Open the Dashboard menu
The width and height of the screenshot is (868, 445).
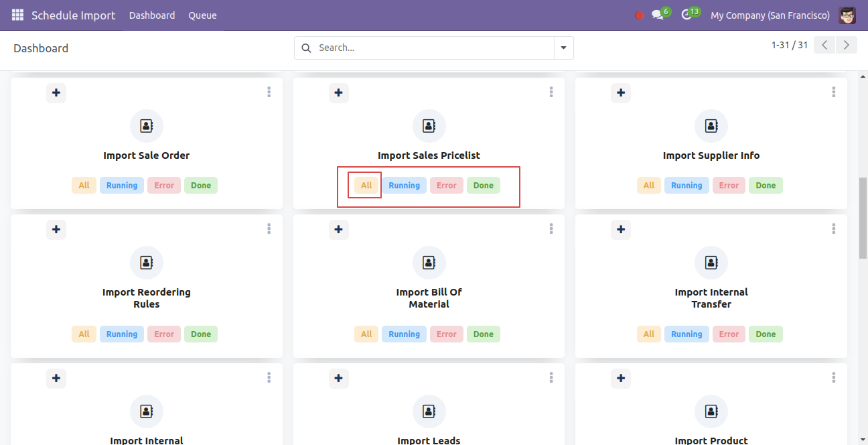coord(152,15)
